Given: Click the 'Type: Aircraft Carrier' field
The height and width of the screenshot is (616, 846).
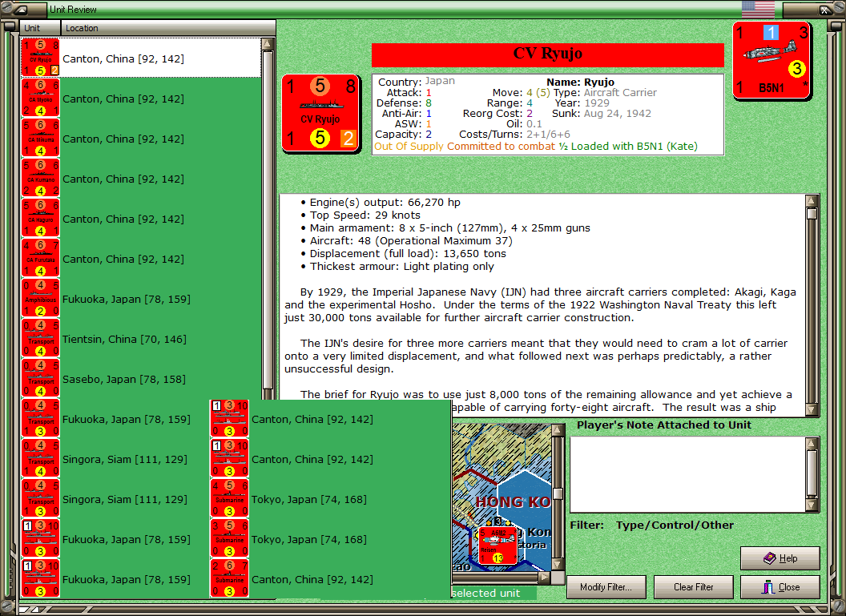Looking at the screenshot, I should 605,92.
